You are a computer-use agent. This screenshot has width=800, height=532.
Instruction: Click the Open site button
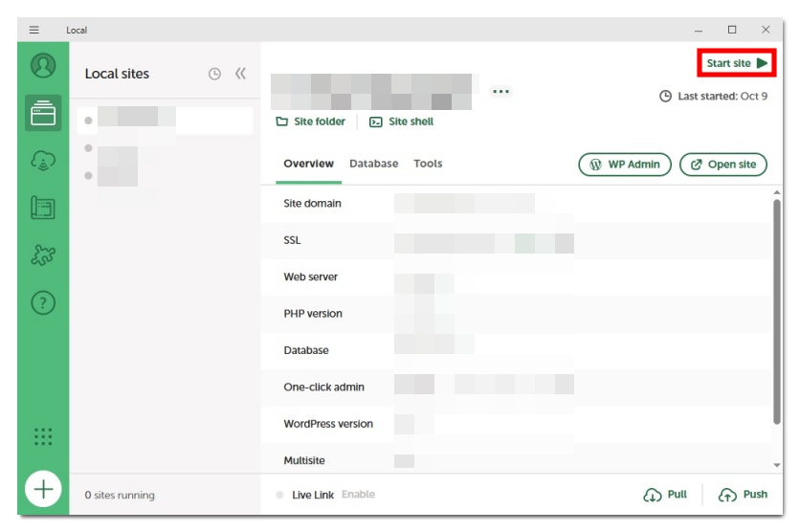[722, 165]
